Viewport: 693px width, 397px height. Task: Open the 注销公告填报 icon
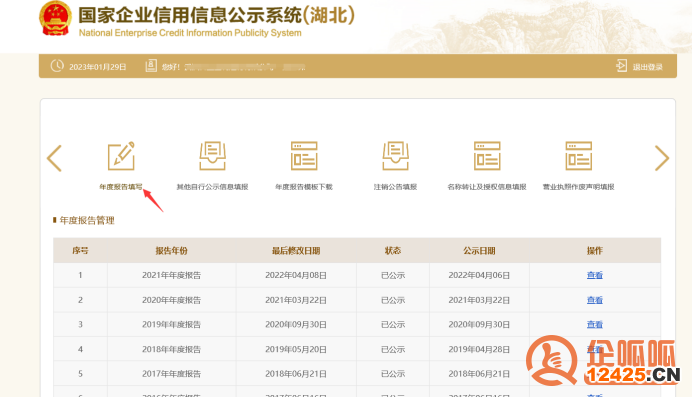[x=396, y=156]
